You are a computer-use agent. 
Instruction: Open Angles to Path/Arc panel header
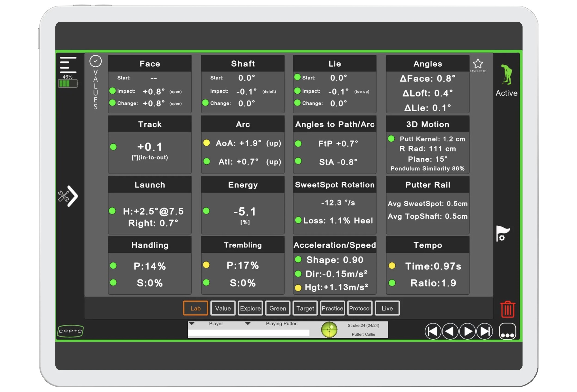coord(335,124)
